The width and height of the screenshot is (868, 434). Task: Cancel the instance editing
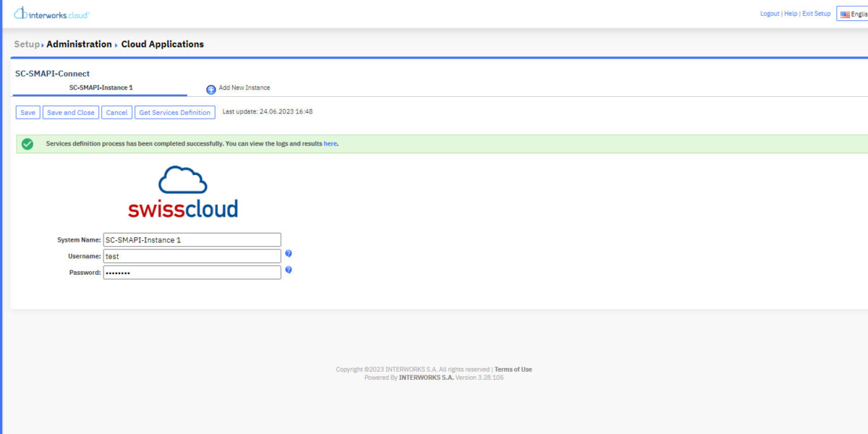(116, 113)
